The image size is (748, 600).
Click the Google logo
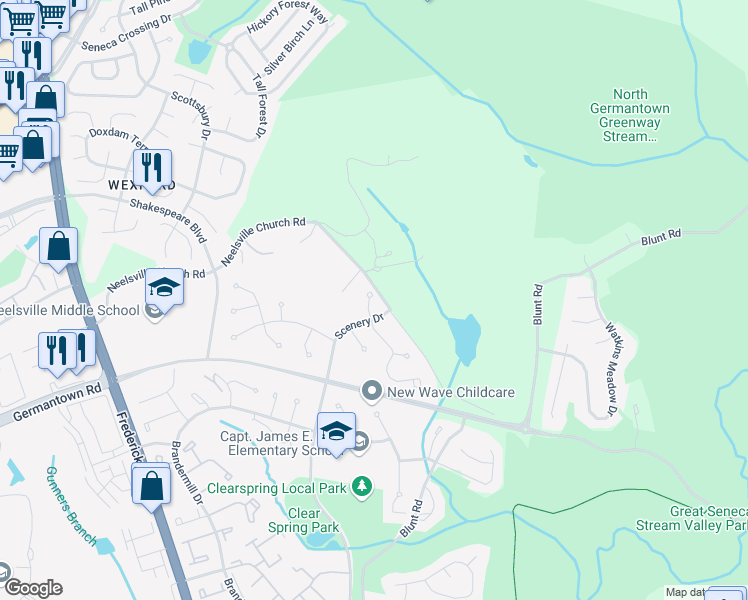pos(33,588)
